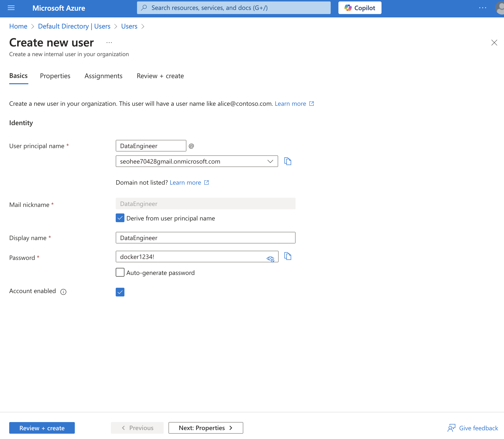Disable the Derive from user principal name checkbox
The width and height of the screenshot is (504, 439).
120,218
